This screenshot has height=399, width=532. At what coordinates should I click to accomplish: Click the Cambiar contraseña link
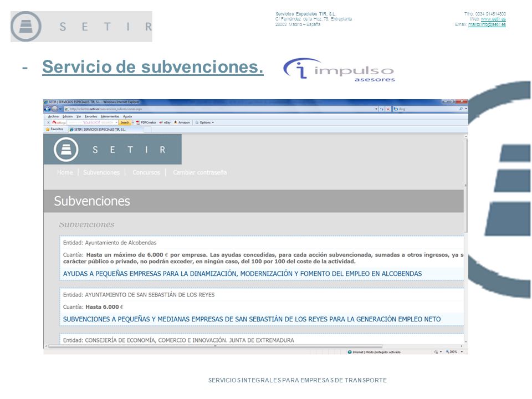click(x=200, y=172)
